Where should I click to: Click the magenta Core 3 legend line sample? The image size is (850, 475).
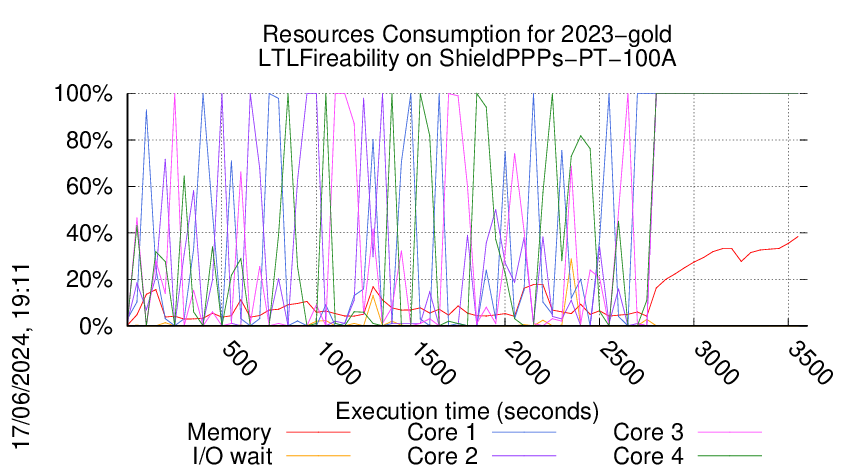[x=730, y=432]
